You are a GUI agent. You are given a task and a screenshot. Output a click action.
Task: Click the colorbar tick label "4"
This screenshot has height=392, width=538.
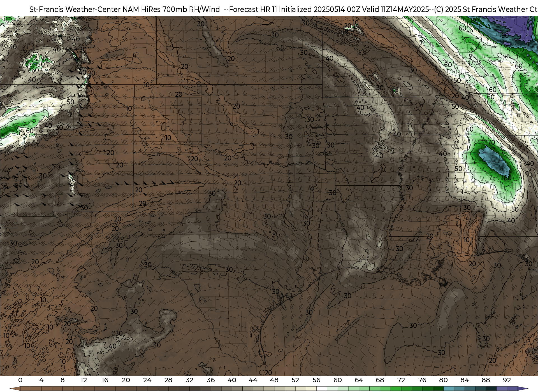pos(41,380)
